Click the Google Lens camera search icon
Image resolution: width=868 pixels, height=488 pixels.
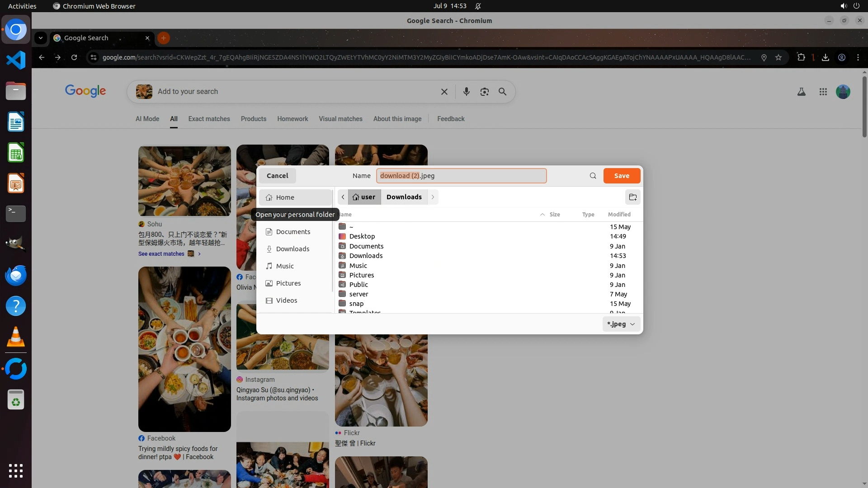click(484, 92)
